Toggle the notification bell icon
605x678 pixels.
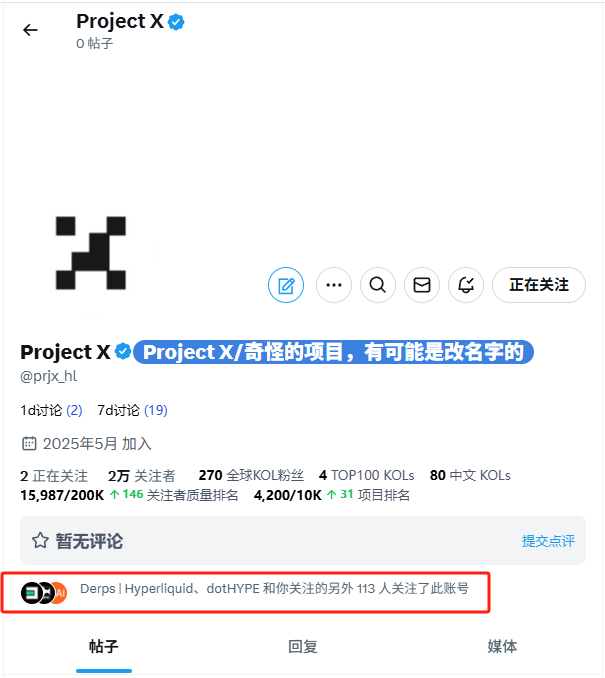pos(466,285)
